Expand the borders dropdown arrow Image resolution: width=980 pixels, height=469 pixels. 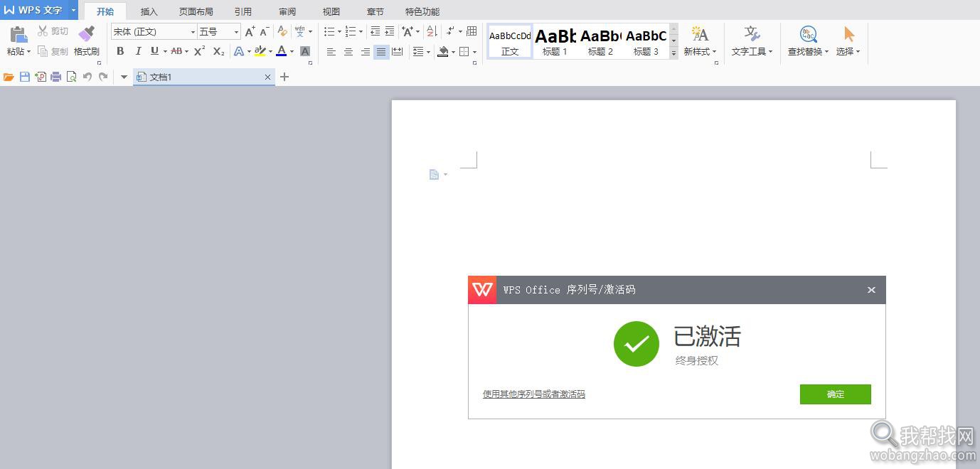(474, 52)
